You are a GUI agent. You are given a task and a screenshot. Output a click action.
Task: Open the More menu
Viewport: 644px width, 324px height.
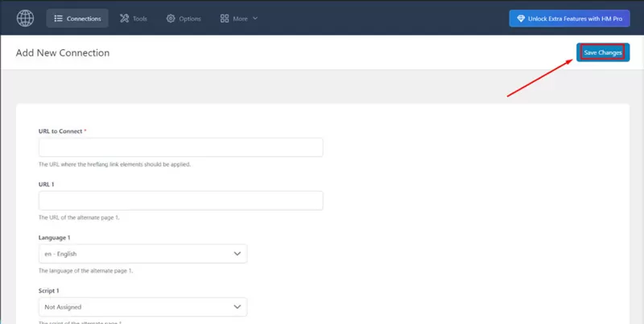point(239,19)
